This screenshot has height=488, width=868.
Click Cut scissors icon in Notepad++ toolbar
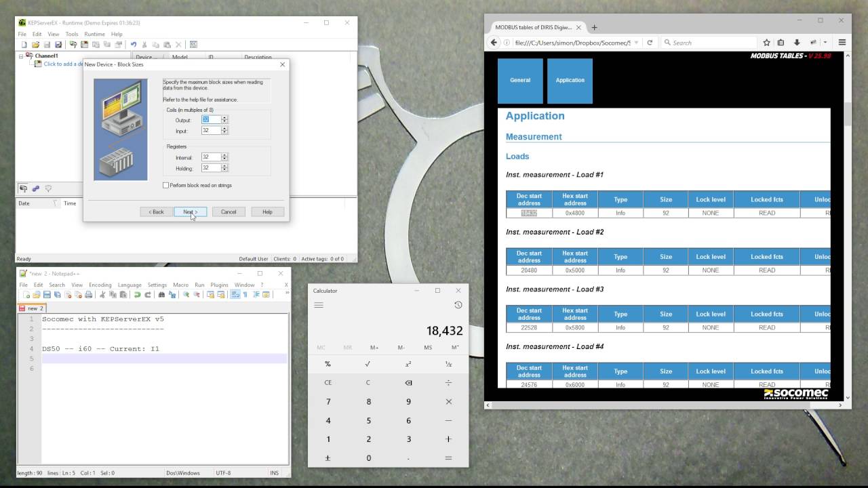point(102,295)
